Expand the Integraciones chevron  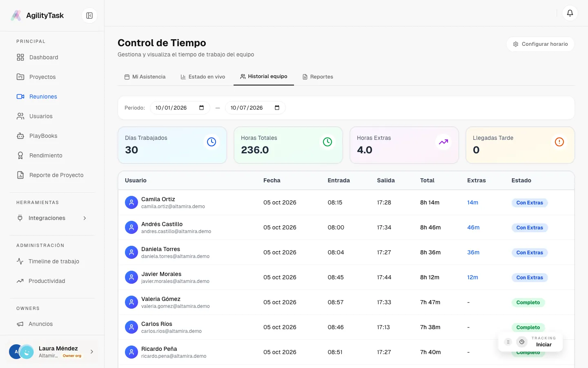click(85, 218)
